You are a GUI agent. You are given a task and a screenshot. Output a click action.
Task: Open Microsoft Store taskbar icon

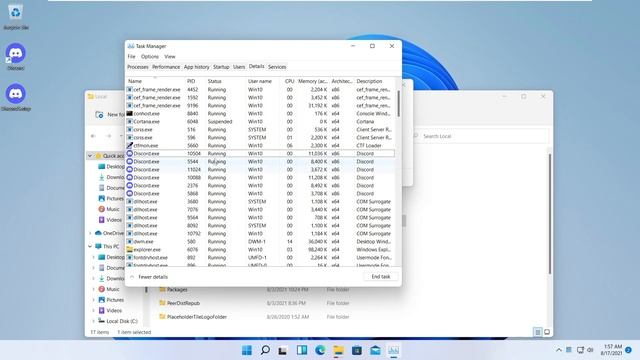click(357, 350)
